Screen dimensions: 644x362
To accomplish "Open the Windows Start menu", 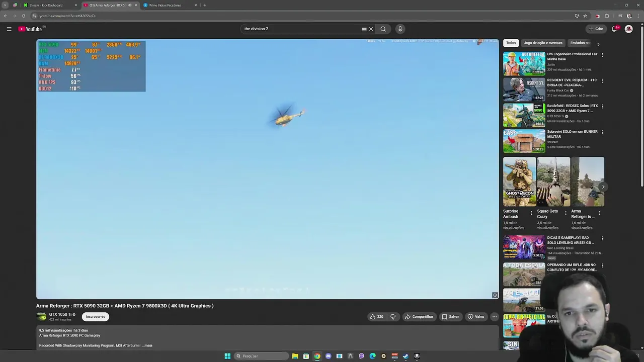I will point(227,356).
